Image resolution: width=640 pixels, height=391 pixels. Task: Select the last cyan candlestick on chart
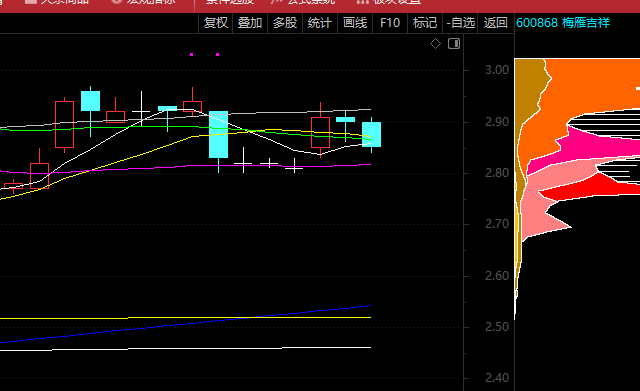click(x=371, y=134)
